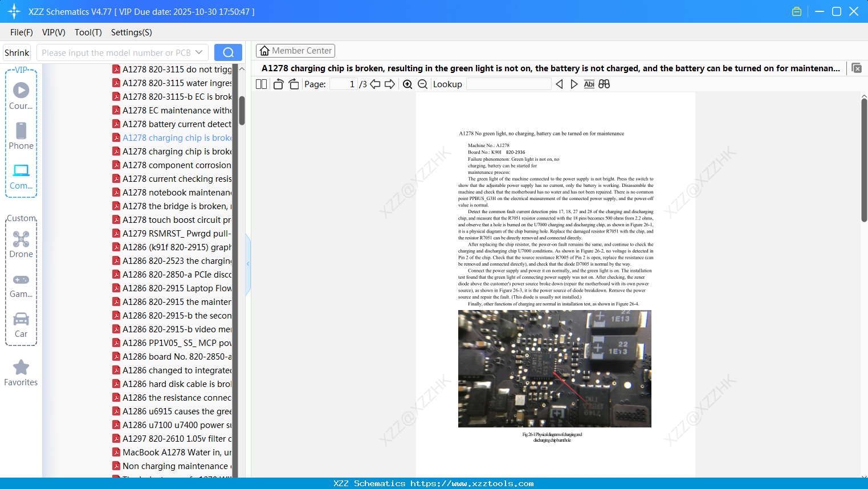This screenshot has width=868, height=489.
Task: Open 'A1297 820-2610 1.05v filter' file
Action: [x=172, y=438]
